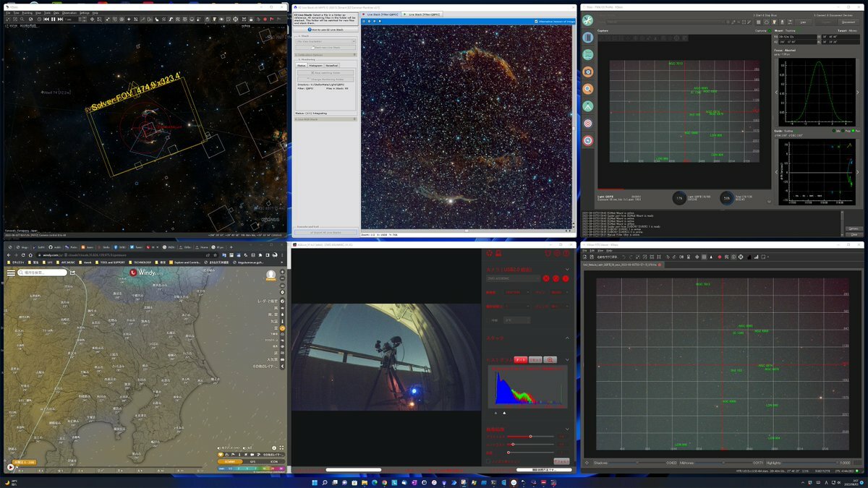The width and height of the screenshot is (868, 488).
Task: Click left arrow beside the Ekos focus curve
Action: 778,92
